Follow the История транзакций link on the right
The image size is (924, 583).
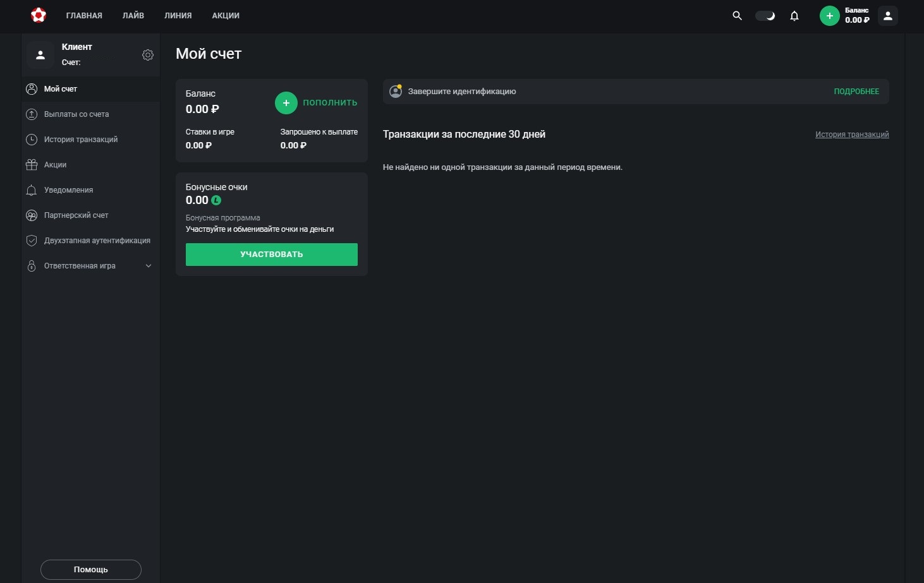[852, 135]
